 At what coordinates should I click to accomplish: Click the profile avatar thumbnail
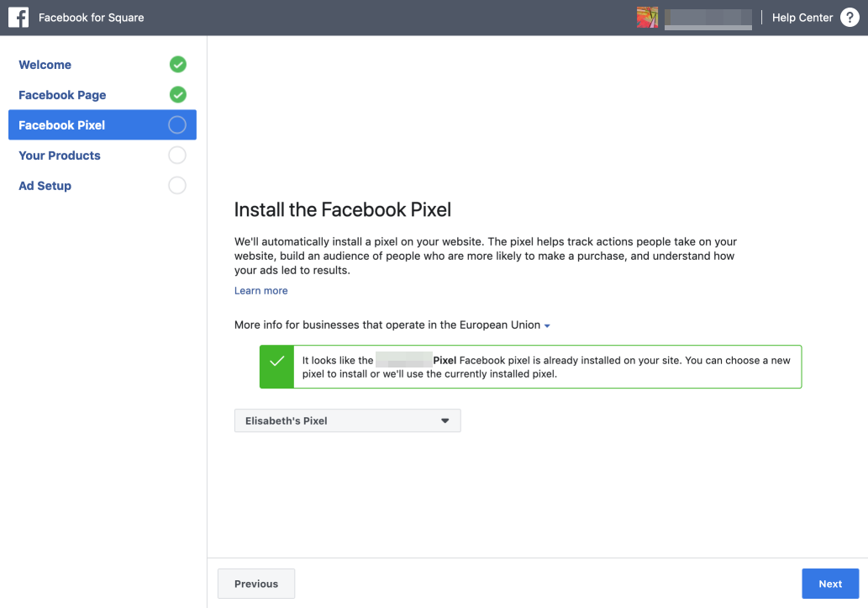[x=647, y=17]
